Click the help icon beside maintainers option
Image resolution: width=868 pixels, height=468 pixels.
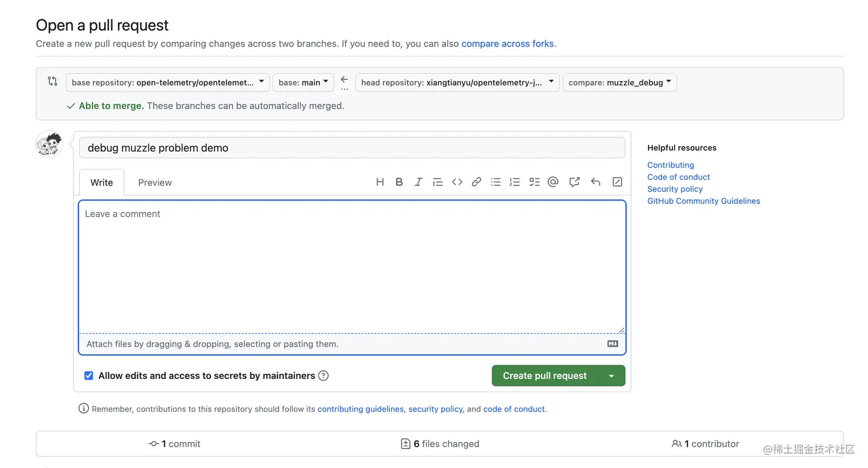click(x=323, y=376)
